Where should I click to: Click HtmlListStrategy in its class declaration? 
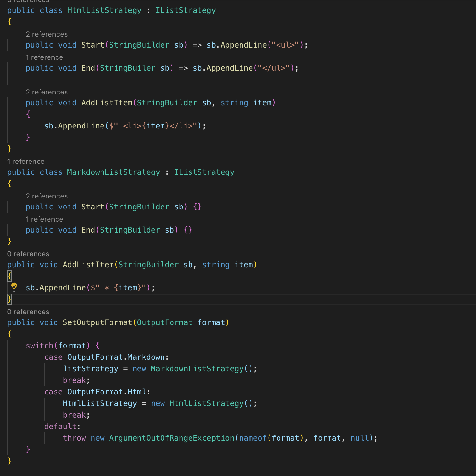[104, 10]
